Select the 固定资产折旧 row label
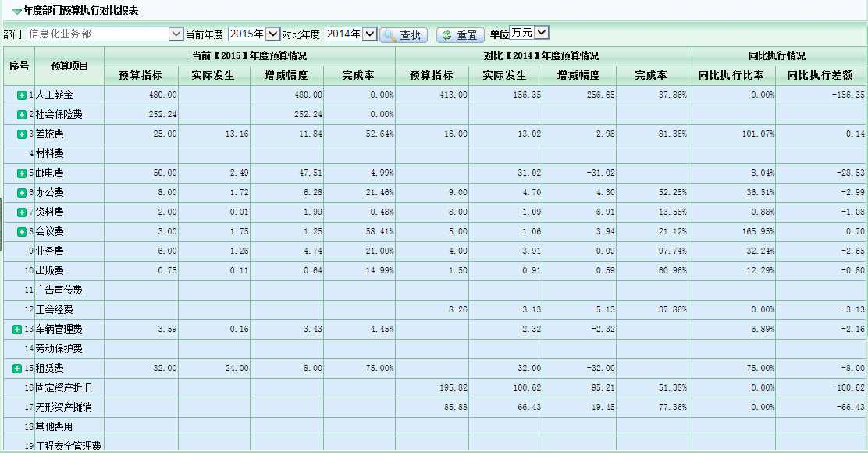This screenshot has width=868, height=453. pyautogui.click(x=64, y=388)
